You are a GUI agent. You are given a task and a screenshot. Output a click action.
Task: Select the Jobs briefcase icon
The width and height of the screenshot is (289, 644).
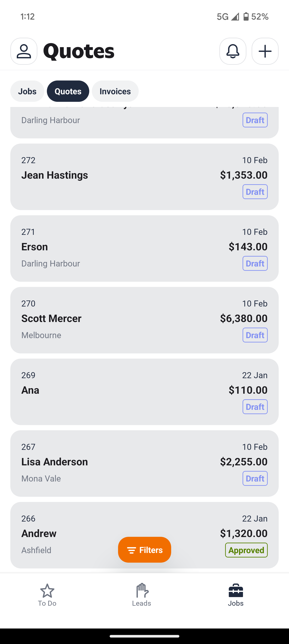click(x=235, y=594)
